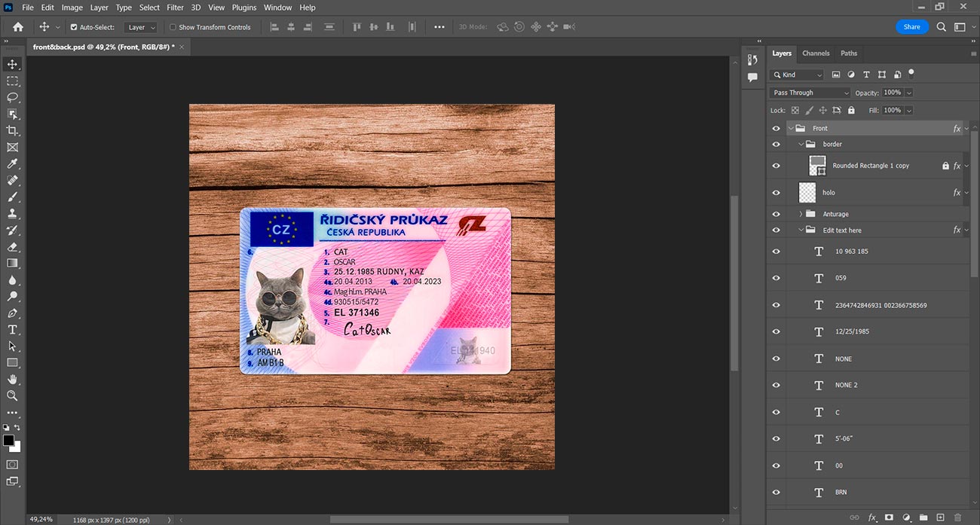This screenshot has height=525, width=980.
Task: Open the foreground color swatch
Action: coord(8,440)
